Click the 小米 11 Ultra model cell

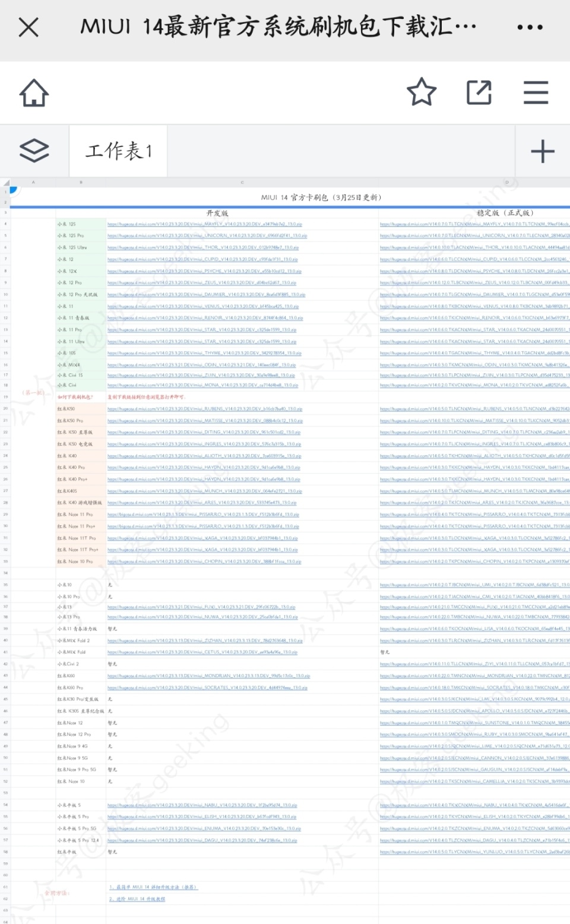point(71,342)
